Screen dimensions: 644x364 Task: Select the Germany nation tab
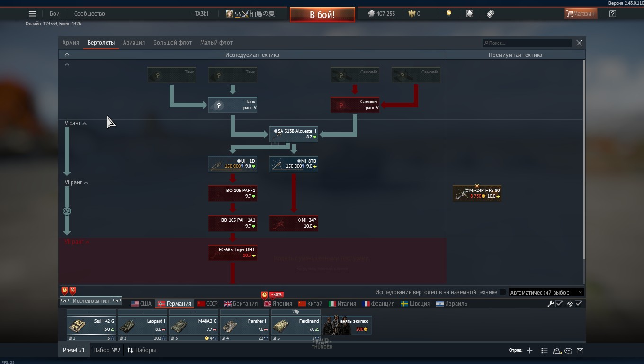tap(175, 304)
